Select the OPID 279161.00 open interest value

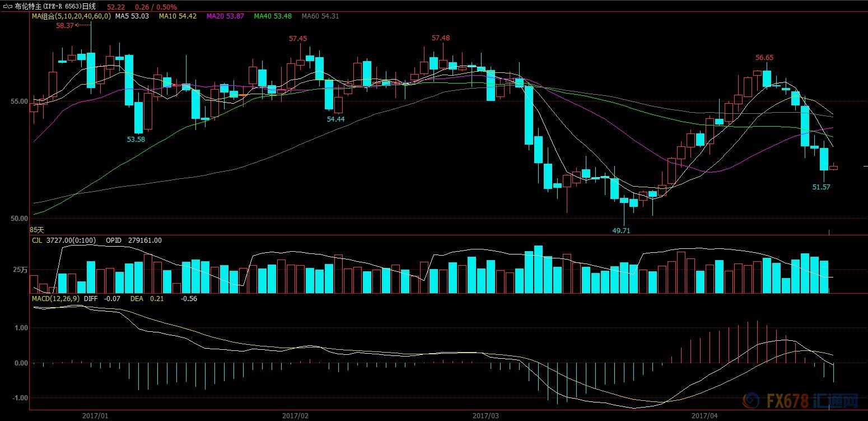point(134,240)
